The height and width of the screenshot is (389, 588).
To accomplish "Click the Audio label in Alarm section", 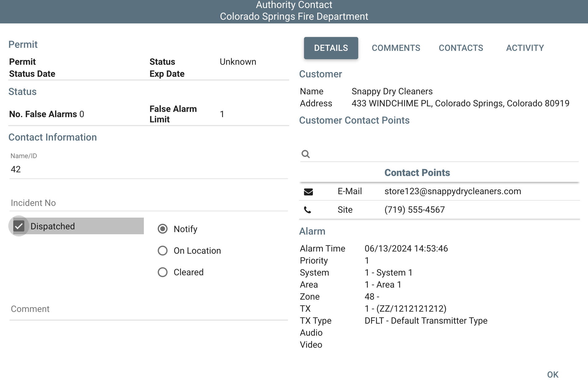I will click(x=311, y=333).
